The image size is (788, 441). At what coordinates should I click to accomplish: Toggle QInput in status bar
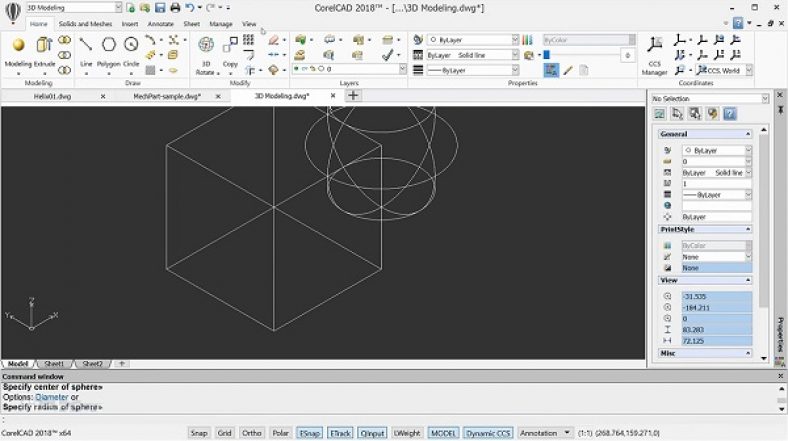click(372, 433)
